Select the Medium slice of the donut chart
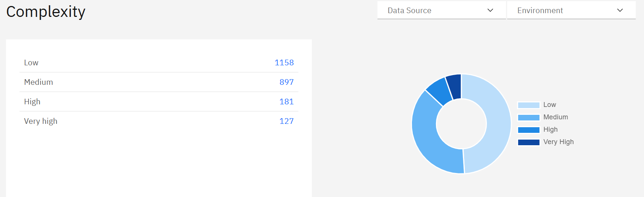 click(x=428, y=139)
